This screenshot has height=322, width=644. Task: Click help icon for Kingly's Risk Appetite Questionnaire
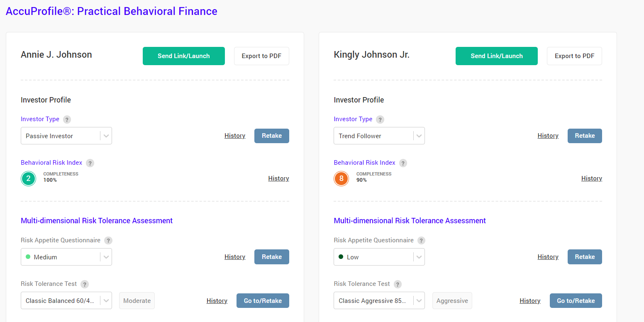pos(421,241)
